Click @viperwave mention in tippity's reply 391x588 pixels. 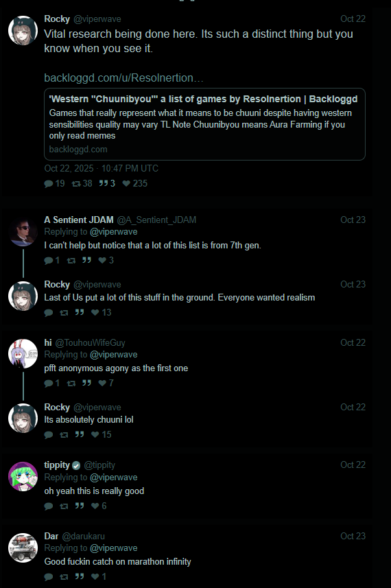tap(114, 478)
